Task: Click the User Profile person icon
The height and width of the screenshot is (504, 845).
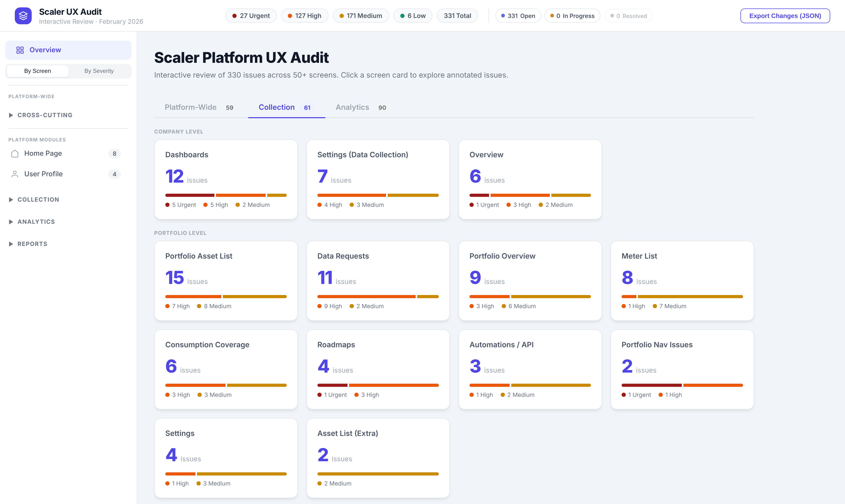Action: [15, 174]
